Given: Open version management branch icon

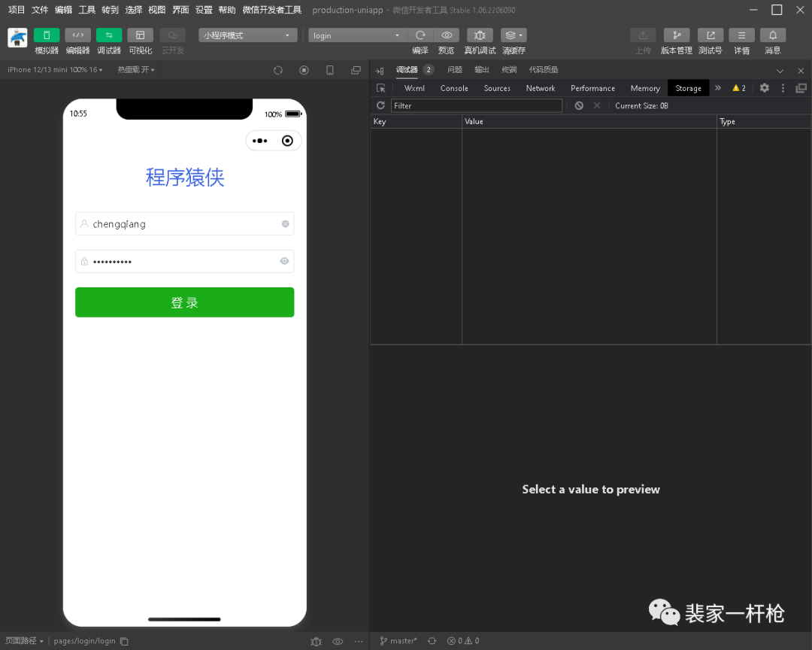Looking at the screenshot, I should coord(676,35).
